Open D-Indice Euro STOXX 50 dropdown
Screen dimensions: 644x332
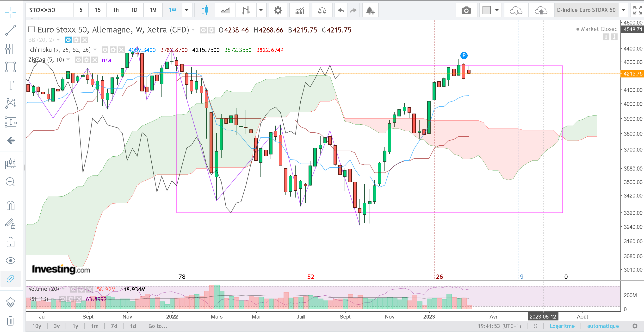coord(623,10)
